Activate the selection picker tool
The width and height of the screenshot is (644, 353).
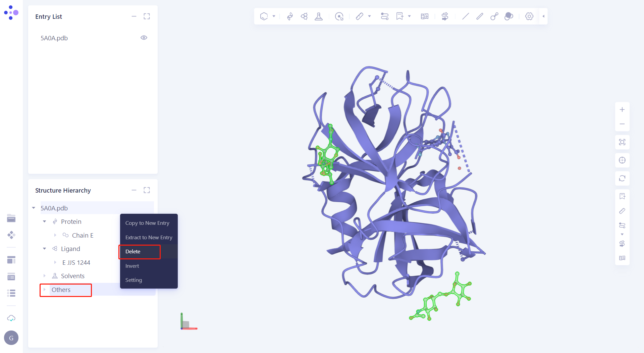pos(339,16)
